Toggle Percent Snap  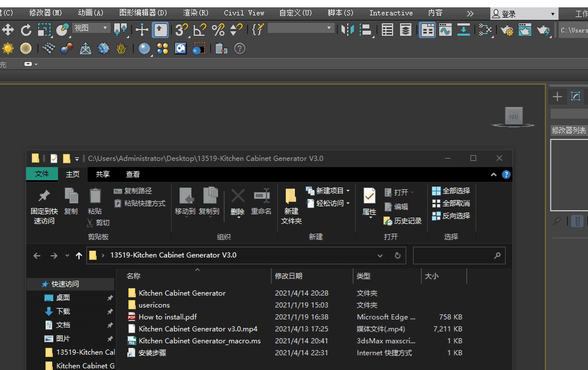click(x=218, y=30)
